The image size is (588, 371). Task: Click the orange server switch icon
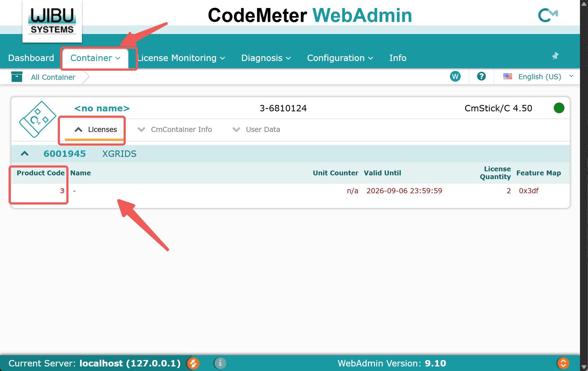(x=193, y=363)
